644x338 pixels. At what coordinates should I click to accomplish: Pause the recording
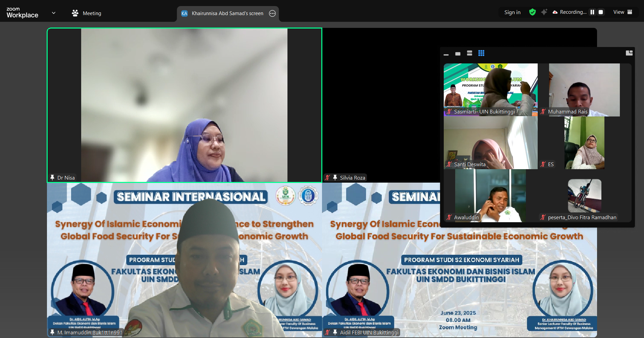pos(592,12)
